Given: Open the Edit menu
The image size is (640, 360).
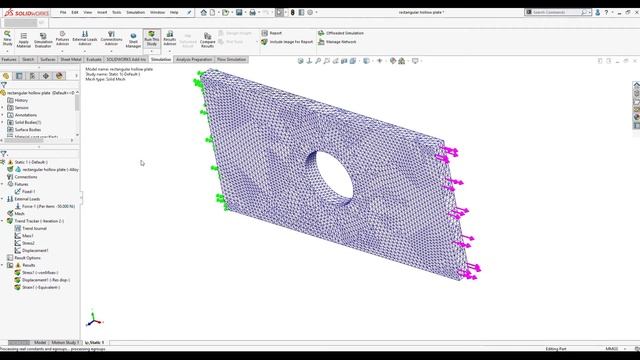Looking at the screenshot, I should tap(75, 13).
